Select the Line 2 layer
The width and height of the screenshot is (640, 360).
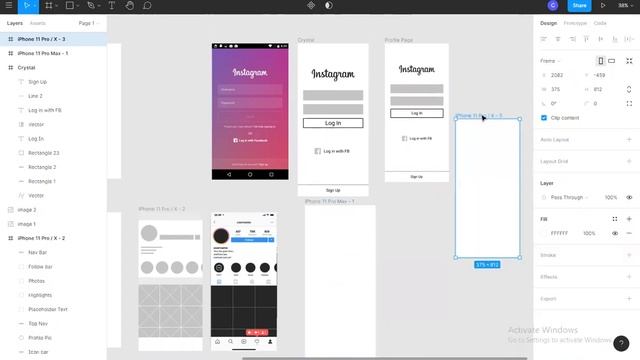point(53,96)
